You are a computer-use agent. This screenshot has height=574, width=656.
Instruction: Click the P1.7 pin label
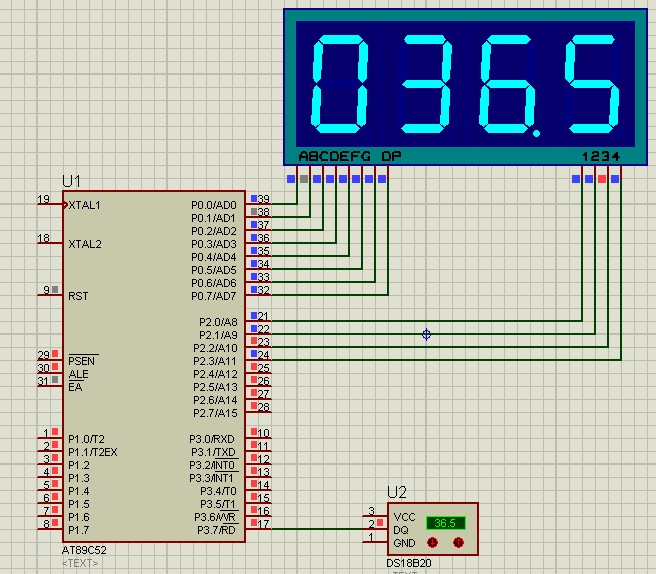tap(79, 530)
